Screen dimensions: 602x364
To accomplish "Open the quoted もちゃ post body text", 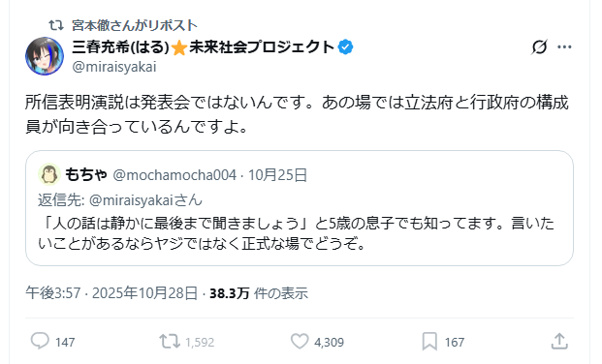I will [x=296, y=233].
